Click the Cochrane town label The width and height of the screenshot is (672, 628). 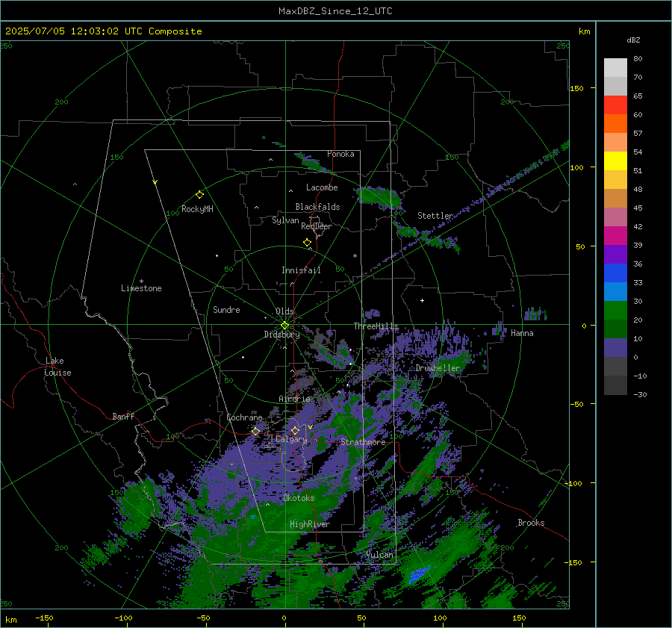coord(244,417)
